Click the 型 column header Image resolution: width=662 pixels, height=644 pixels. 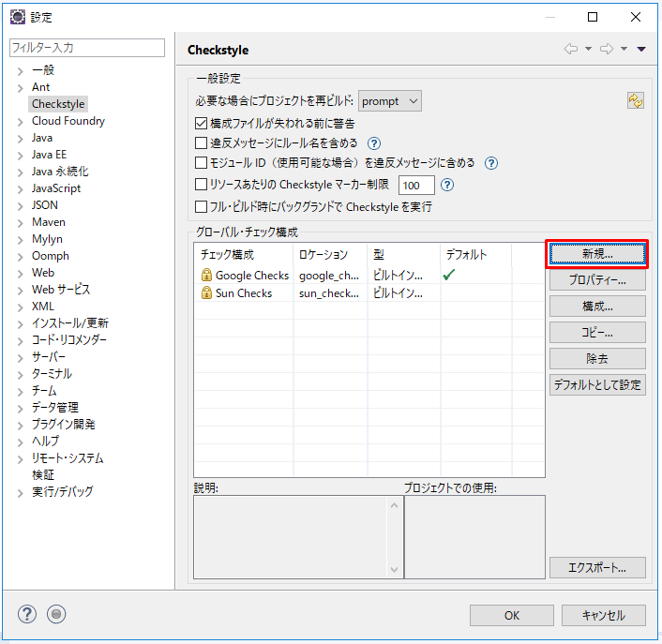click(x=404, y=254)
